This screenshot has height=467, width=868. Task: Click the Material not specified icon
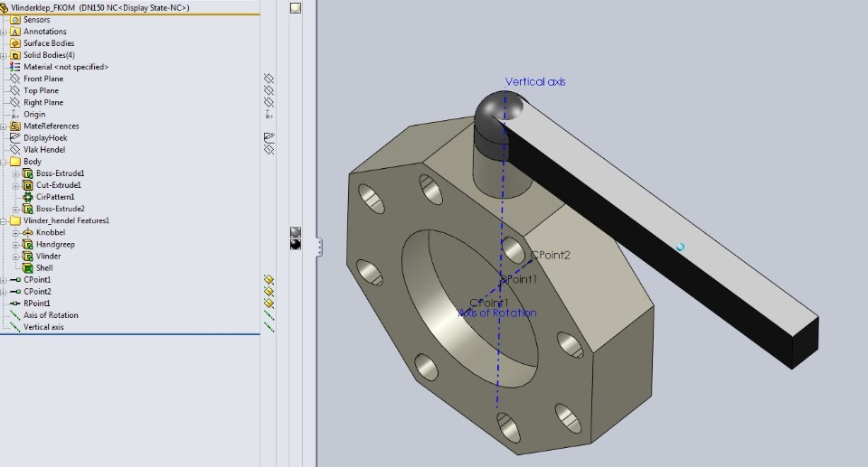15,67
